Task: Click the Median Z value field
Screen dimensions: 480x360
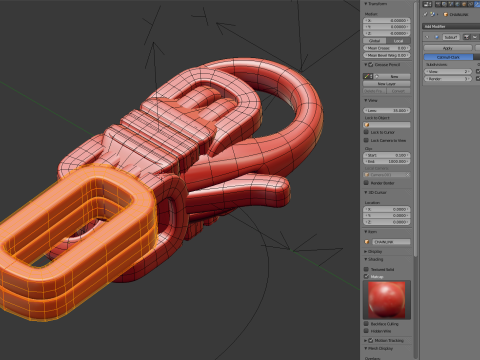Action: (387, 33)
